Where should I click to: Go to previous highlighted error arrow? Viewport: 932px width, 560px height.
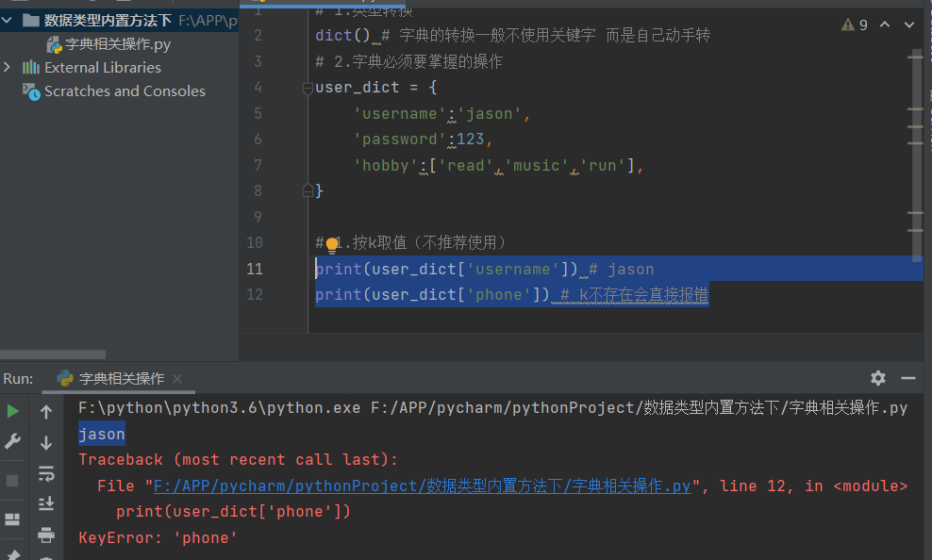pos(885,25)
